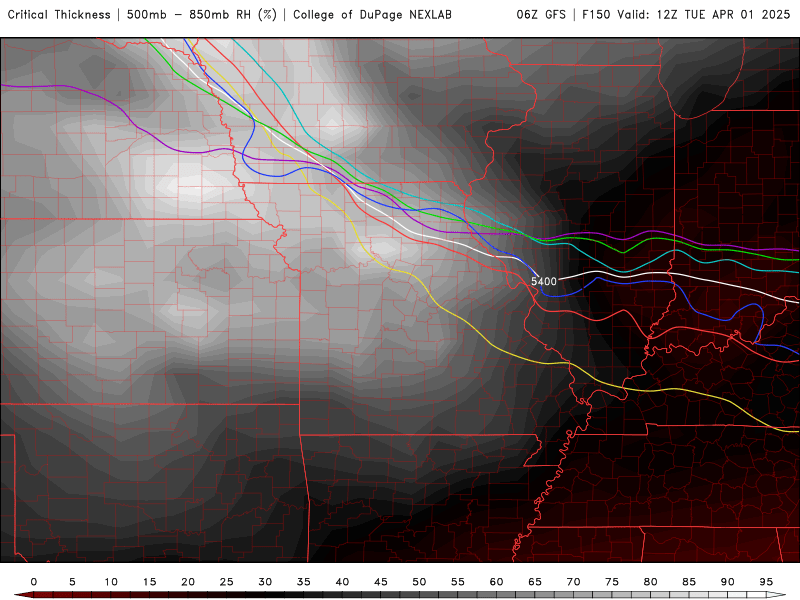
Task: Click the 45 value on the colorbar
Action: pos(381,582)
